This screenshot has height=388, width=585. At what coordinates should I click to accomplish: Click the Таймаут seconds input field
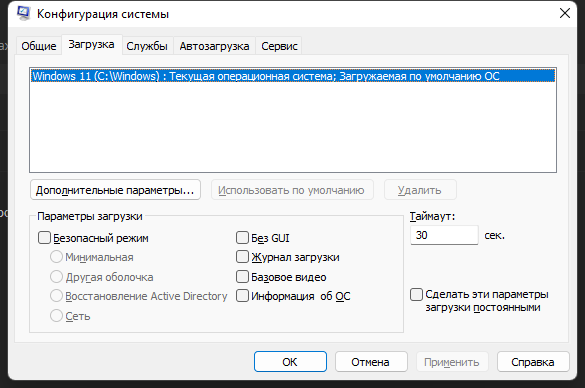coord(444,235)
